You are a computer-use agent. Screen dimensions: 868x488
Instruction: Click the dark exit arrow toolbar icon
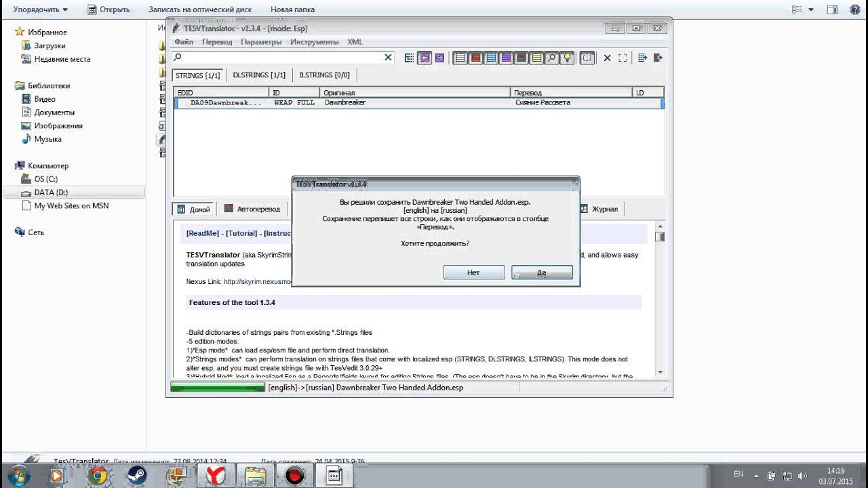point(657,58)
